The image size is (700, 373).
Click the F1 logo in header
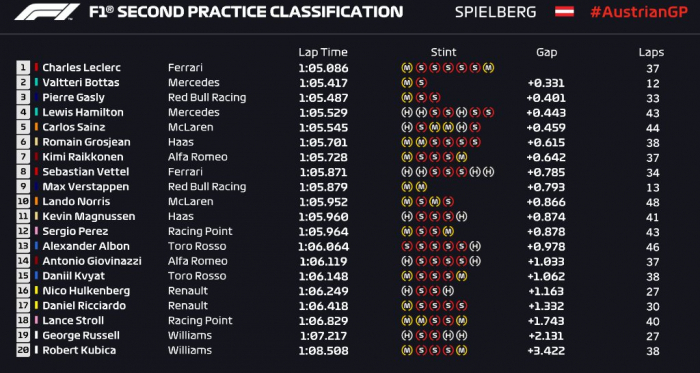click(47, 12)
